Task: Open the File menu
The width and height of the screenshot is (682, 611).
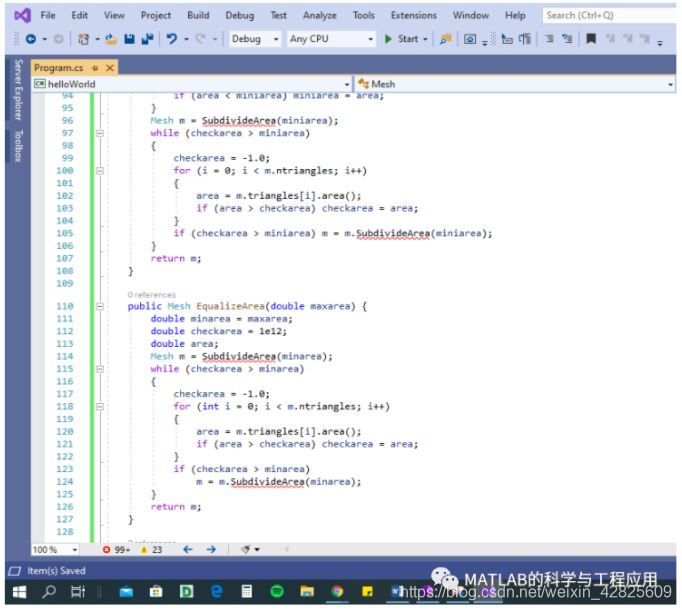Action: pyautogui.click(x=48, y=16)
